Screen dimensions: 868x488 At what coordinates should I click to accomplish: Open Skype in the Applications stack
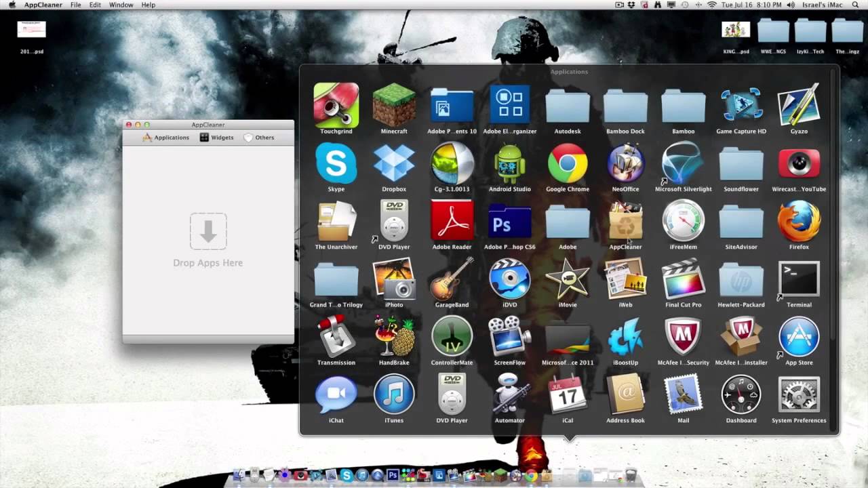pos(336,163)
